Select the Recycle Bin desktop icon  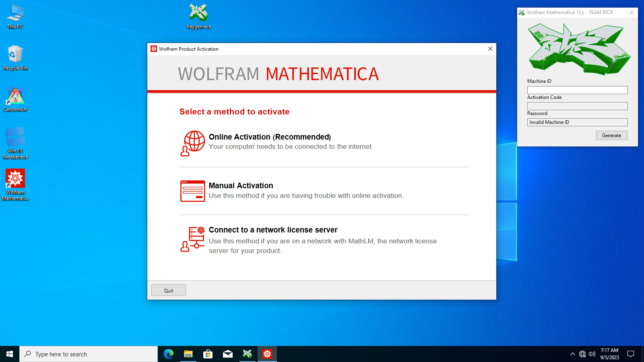[x=15, y=58]
